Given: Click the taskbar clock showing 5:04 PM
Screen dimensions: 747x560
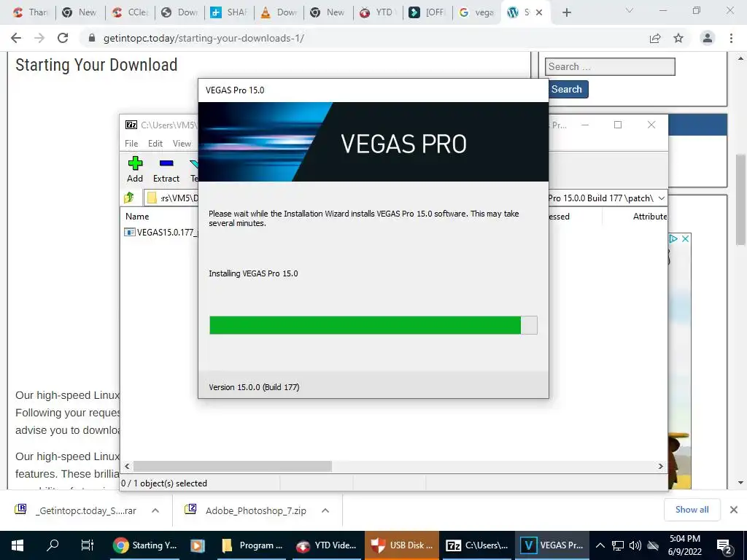Looking at the screenshot, I should tap(684, 545).
